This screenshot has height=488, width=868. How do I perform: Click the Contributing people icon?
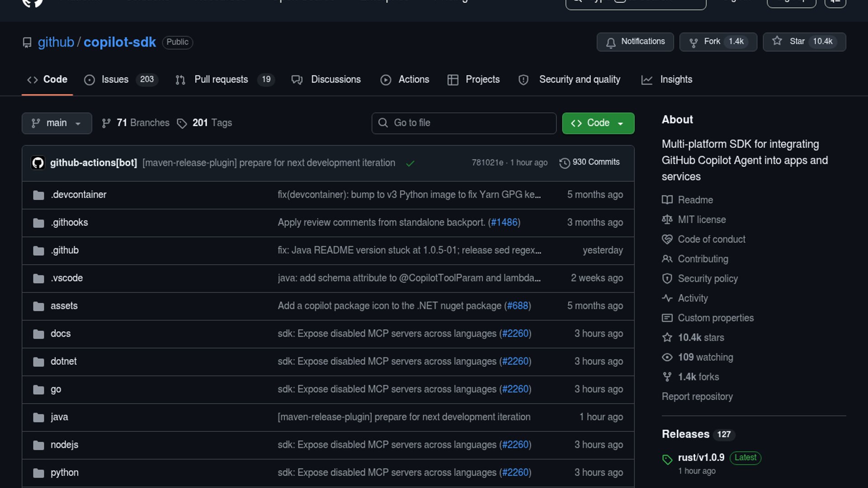(x=667, y=259)
